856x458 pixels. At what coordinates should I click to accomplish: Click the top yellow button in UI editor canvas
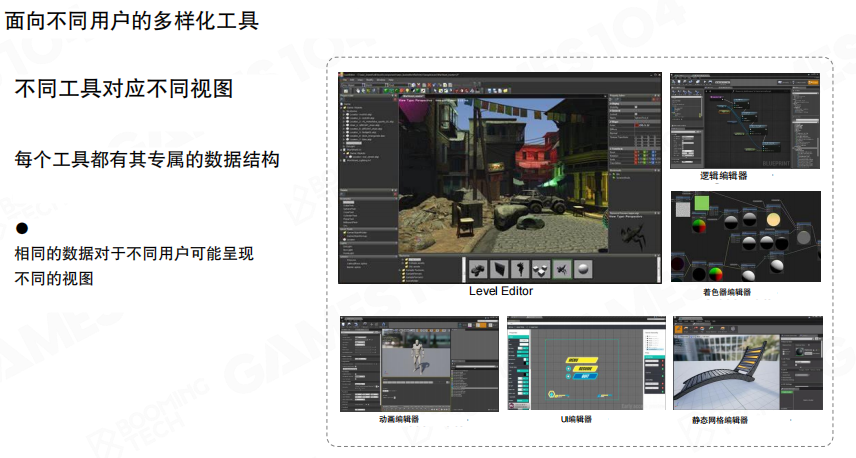[x=582, y=358]
